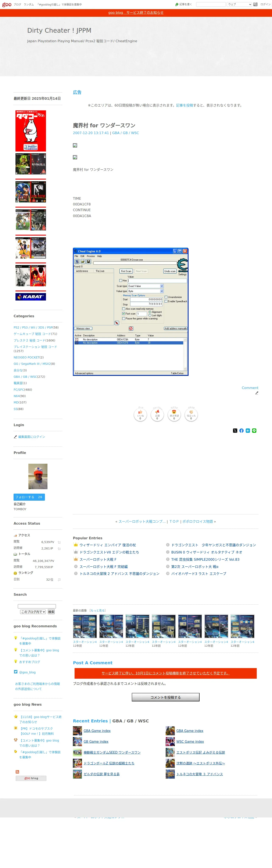
Task: Click Add address manually button
Action: point(175,329)
